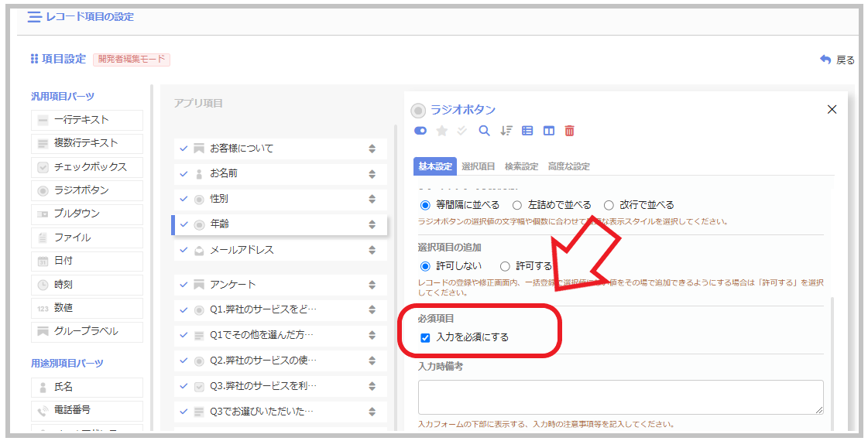Image resolution: width=868 pixels, height=441 pixels.
Task: Select the 左詰めで並べる radio button
Action: click(x=517, y=205)
